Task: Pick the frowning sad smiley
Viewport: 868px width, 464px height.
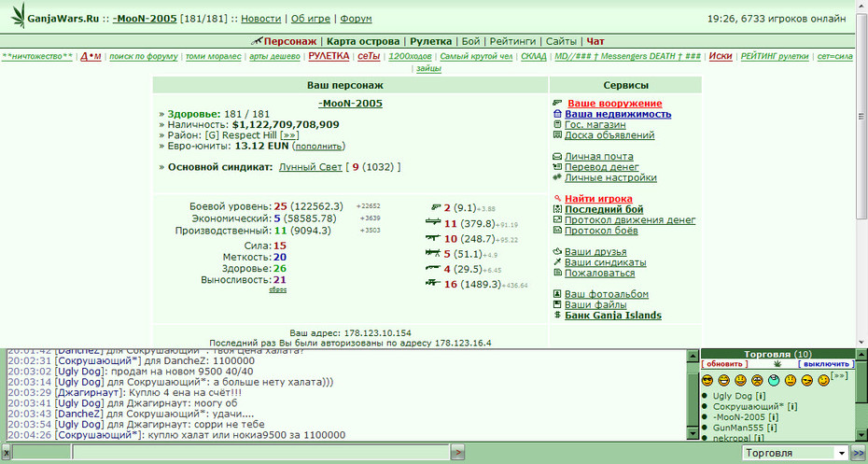Action: (757, 380)
